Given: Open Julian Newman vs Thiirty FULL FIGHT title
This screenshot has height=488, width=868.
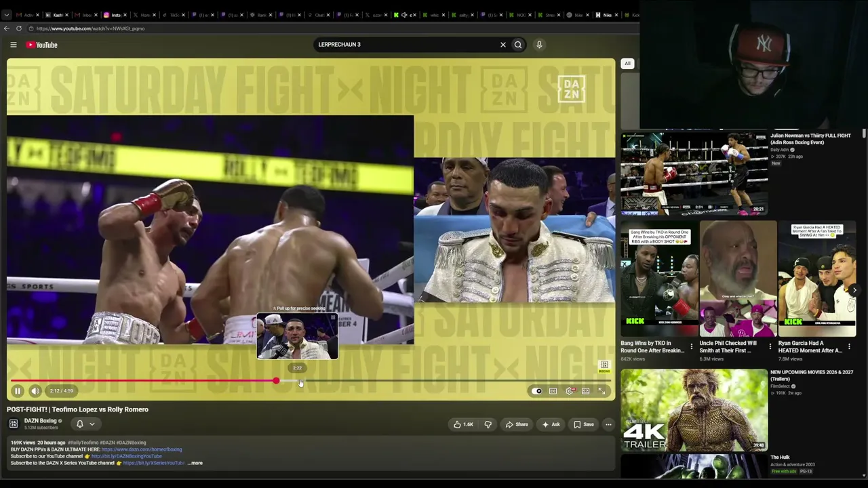Looking at the screenshot, I should (810, 139).
